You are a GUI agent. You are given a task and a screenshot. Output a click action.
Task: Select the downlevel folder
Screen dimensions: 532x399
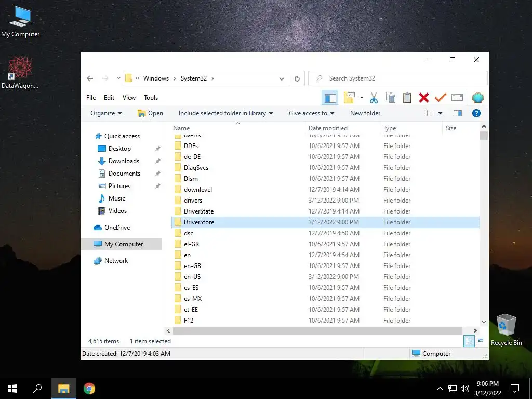325,190
